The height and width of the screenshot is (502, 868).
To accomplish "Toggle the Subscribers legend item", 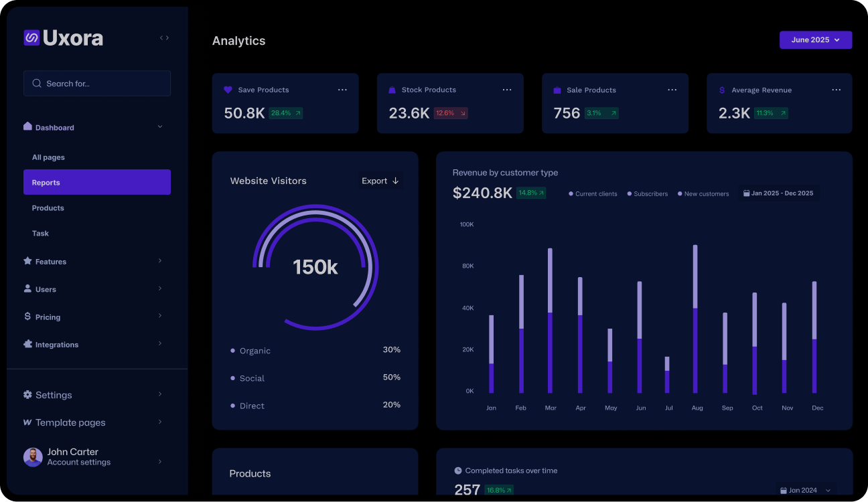I will point(646,193).
